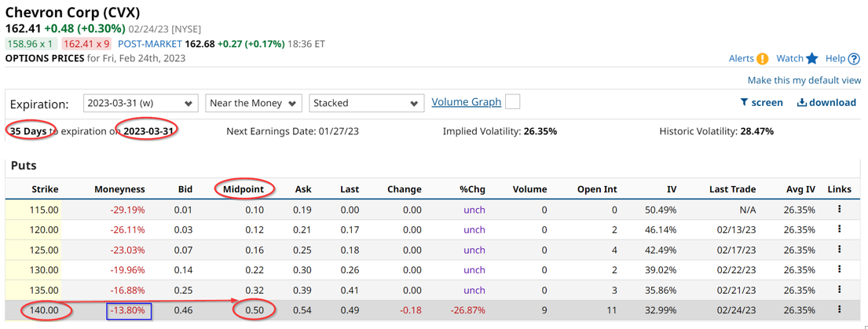The width and height of the screenshot is (868, 329).
Task: Click the unch %Chg for 120.00 strike
Action: pyautogui.click(x=474, y=230)
